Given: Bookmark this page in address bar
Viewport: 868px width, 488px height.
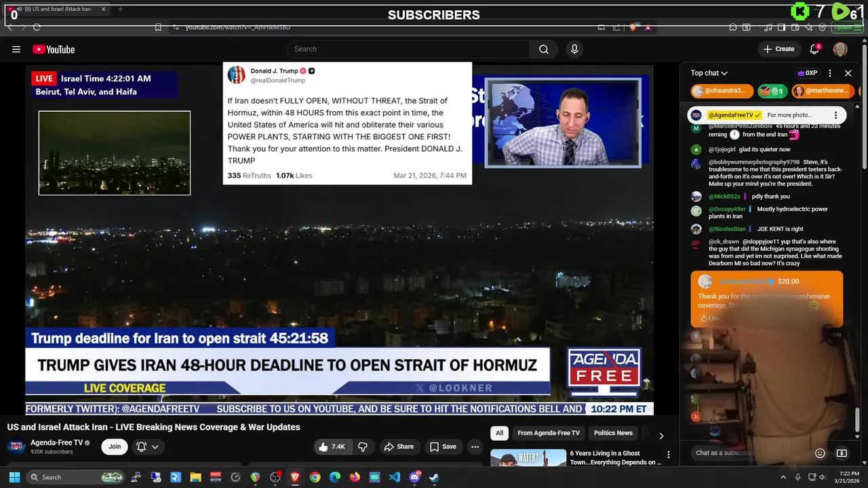Looking at the screenshot, I should click(x=158, y=27).
